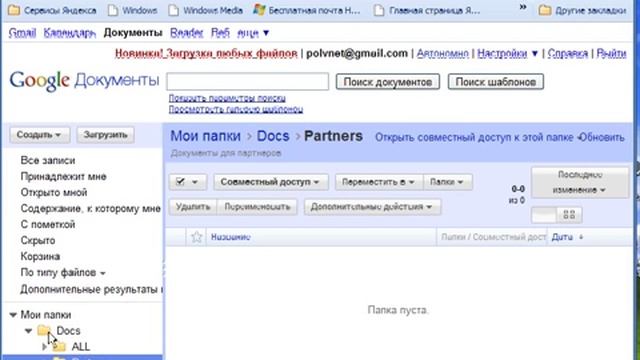640x360 pixels.
Task: Select Дополнительные результаты in the sidebar
Action: coord(92,289)
